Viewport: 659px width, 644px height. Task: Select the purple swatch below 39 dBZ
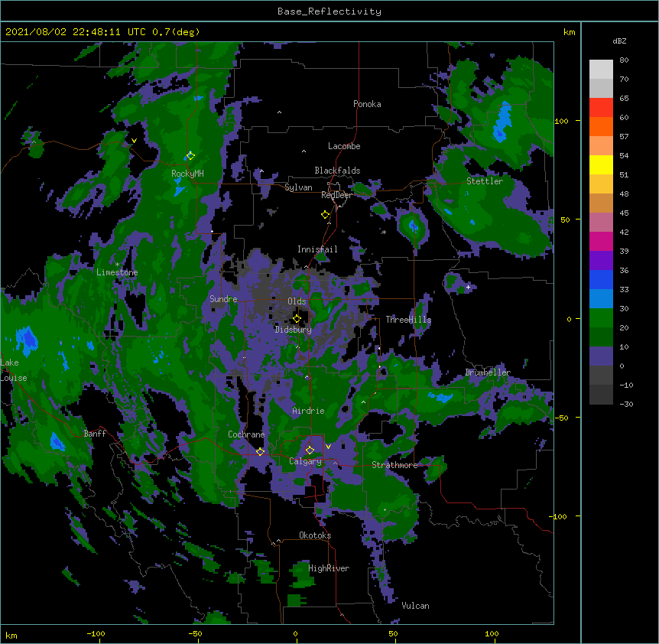pyautogui.click(x=601, y=260)
